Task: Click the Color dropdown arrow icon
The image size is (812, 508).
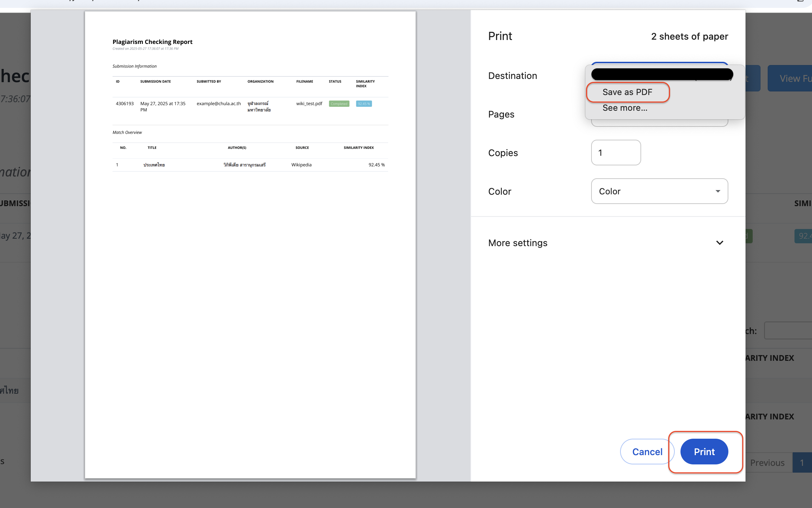Action: click(x=718, y=191)
